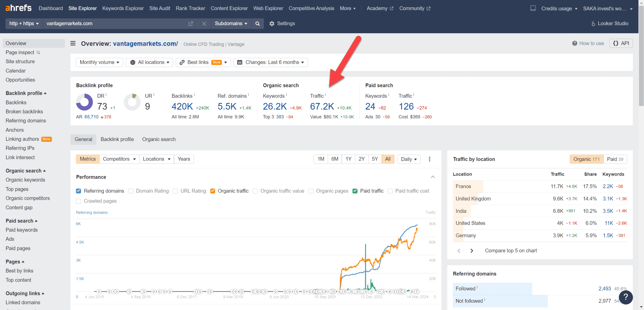
Task: Click the Community external link
Action: coord(415,8)
